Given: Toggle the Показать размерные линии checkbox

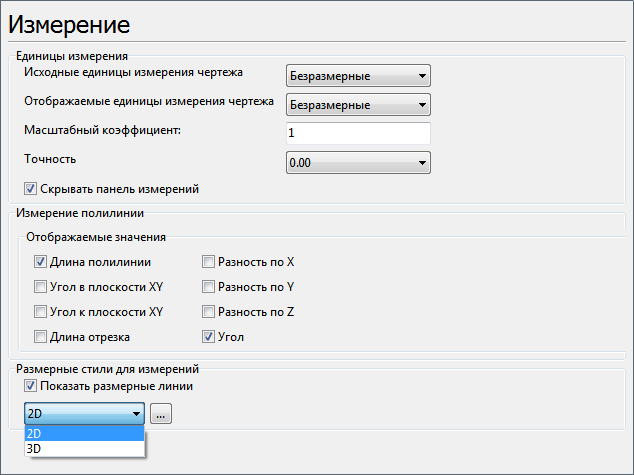Looking at the screenshot, I should [x=30, y=386].
